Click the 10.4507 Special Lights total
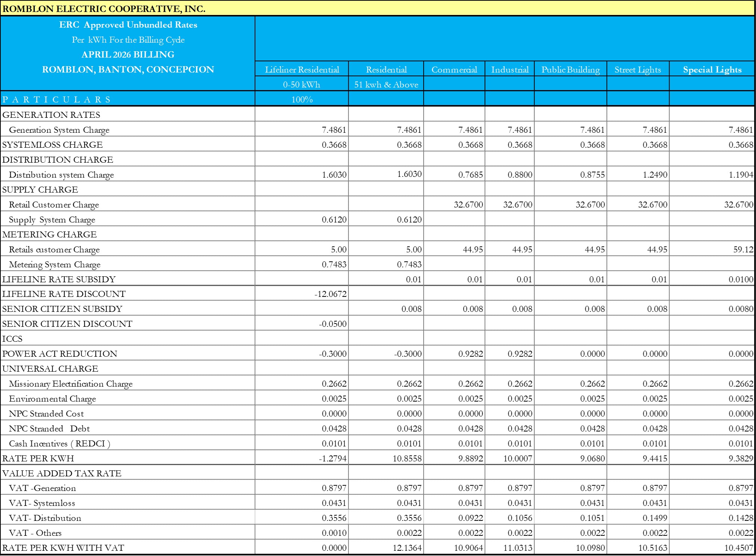The image size is (756, 556). pos(738,548)
